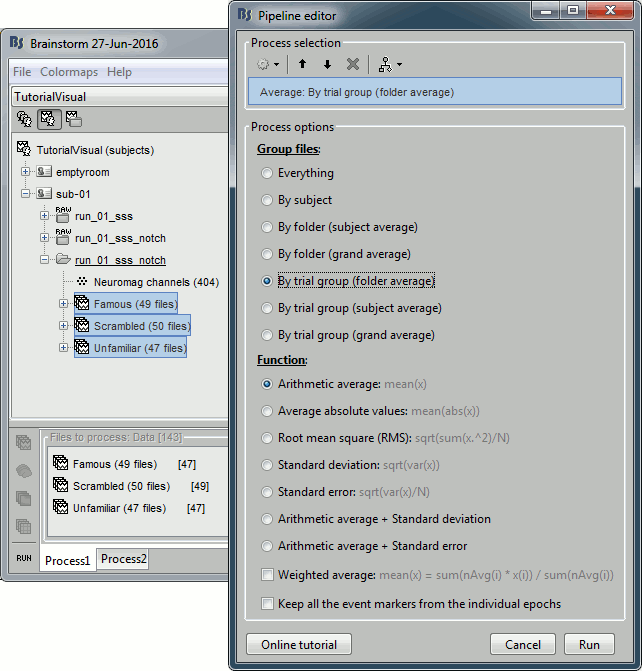Switch to functional data view by conditions
Screen dimensions: 642x671
pyautogui.click(x=73, y=120)
